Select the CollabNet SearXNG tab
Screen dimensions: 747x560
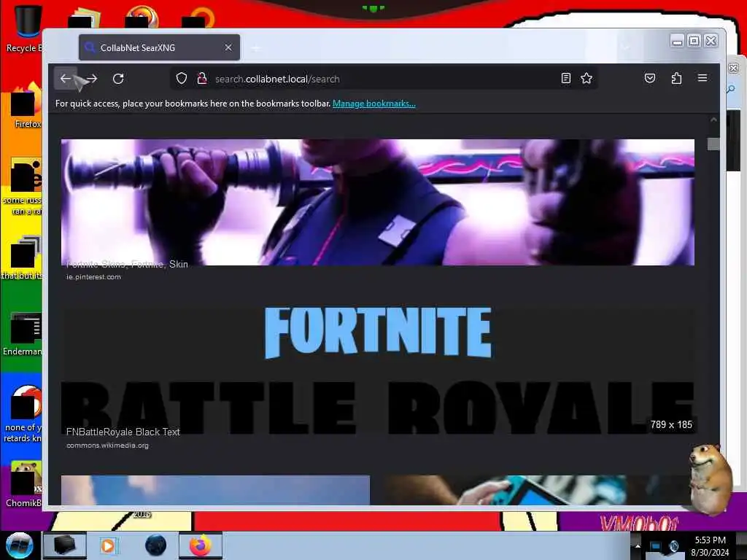[x=159, y=47]
